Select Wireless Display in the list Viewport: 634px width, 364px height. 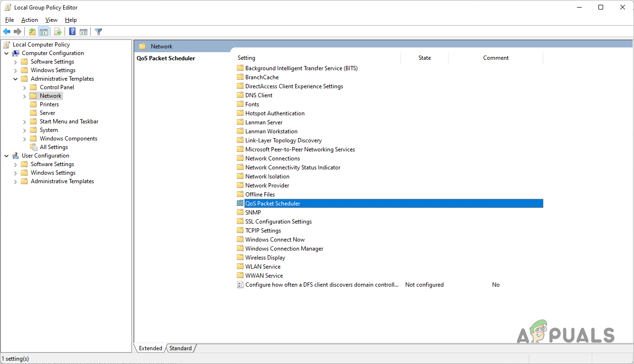pos(265,258)
